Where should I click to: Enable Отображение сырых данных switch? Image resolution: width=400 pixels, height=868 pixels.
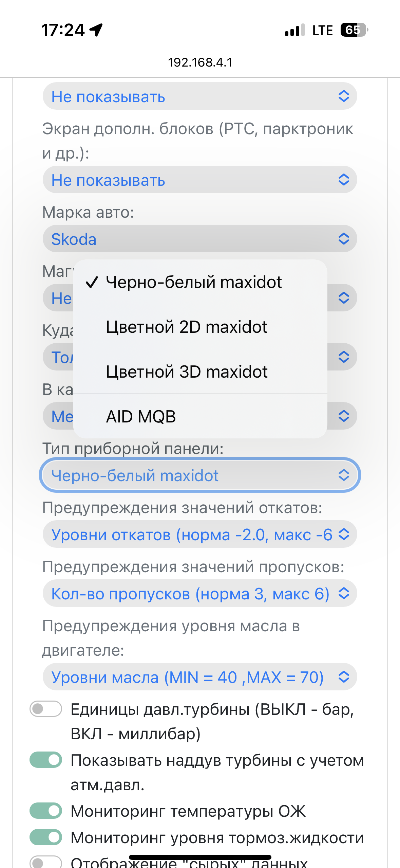coord(46,862)
